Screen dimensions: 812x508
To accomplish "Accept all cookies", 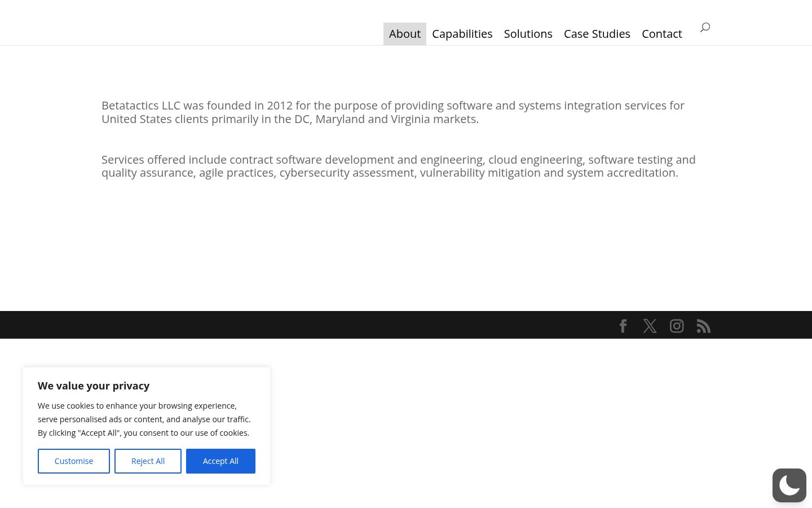I will 220,461.
